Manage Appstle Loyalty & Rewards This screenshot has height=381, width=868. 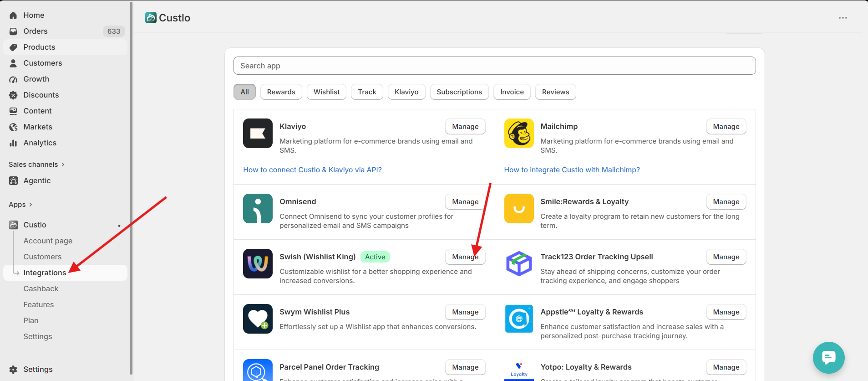coord(726,312)
